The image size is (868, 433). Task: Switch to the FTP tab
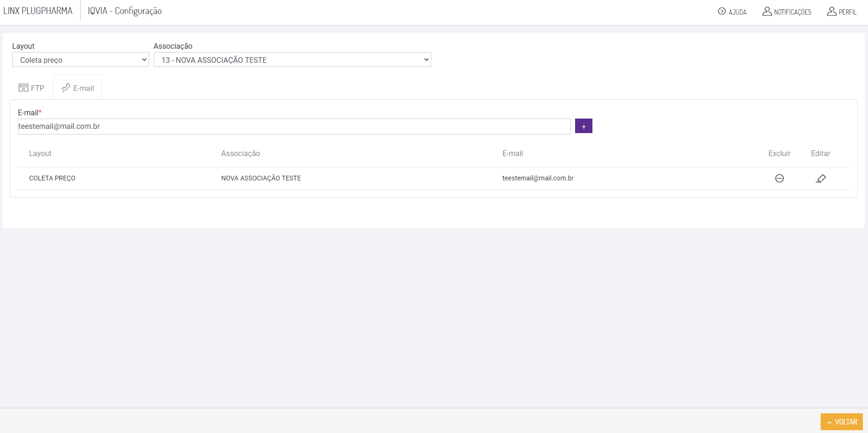[x=37, y=88]
